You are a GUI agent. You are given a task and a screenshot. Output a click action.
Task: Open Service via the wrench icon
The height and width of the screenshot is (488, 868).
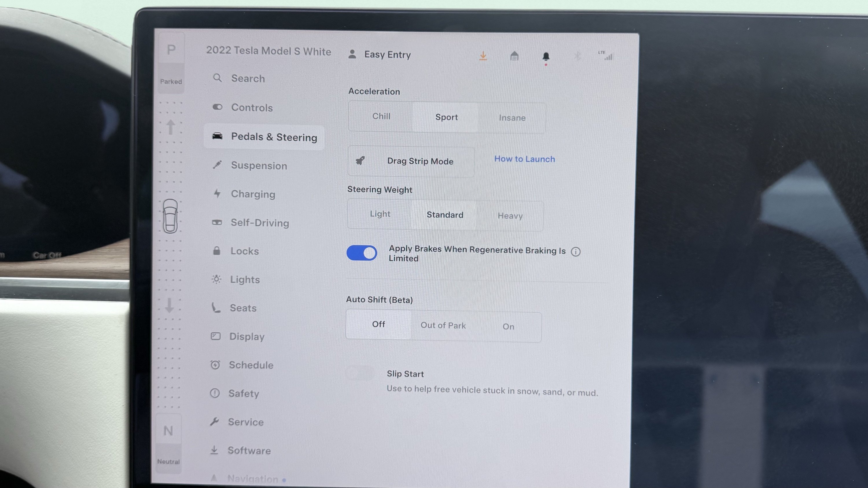coord(214,421)
